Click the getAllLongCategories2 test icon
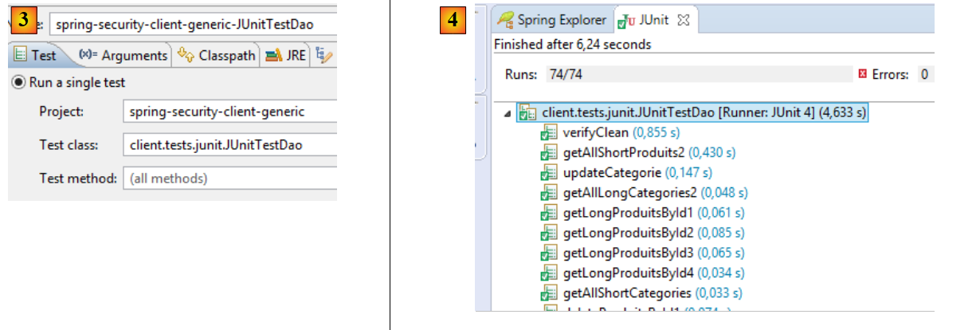980x330 pixels. (548, 193)
